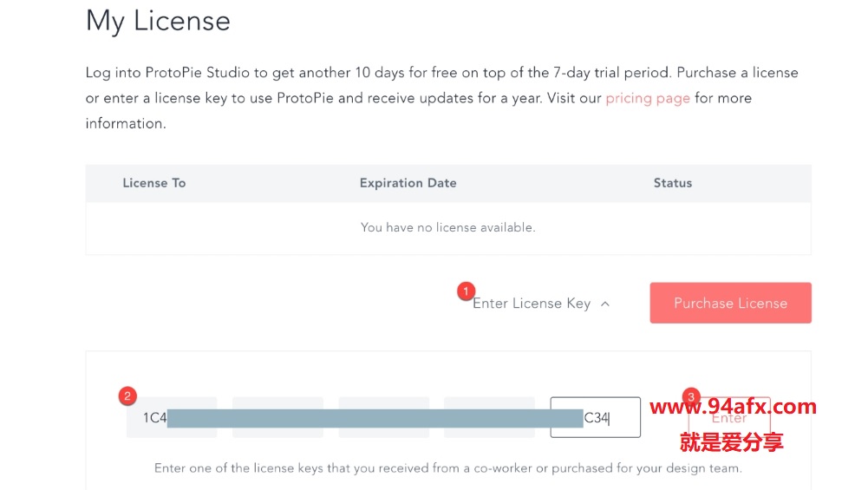868x490 pixels.
Task: Click the www.94afx.com watermark text
Action: click(x=733, y=407)
